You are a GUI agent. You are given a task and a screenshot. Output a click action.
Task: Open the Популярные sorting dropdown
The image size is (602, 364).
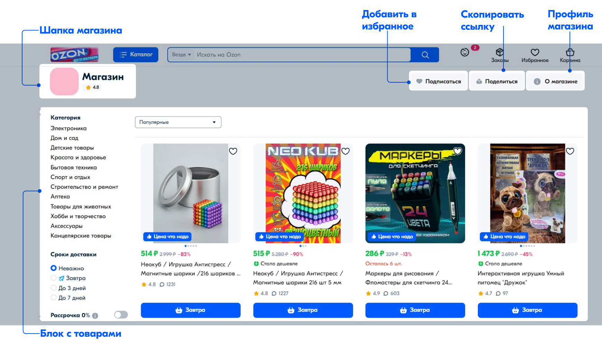click(178, 122)
